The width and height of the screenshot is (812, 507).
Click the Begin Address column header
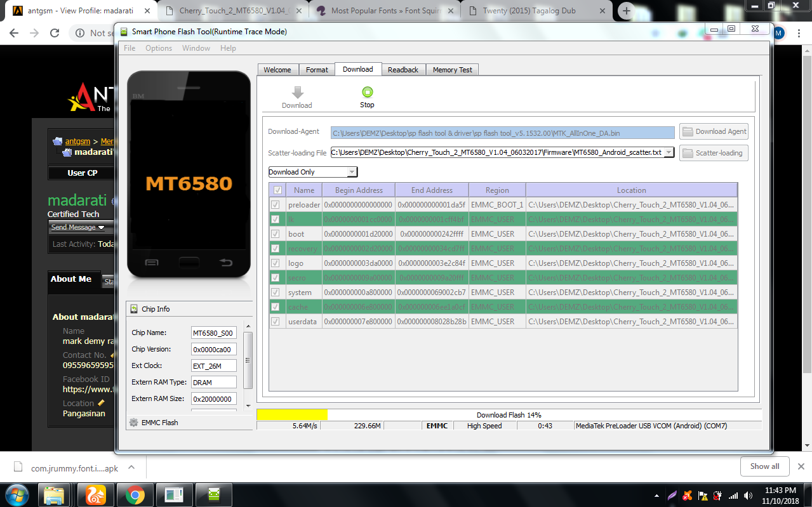(359, 190)
